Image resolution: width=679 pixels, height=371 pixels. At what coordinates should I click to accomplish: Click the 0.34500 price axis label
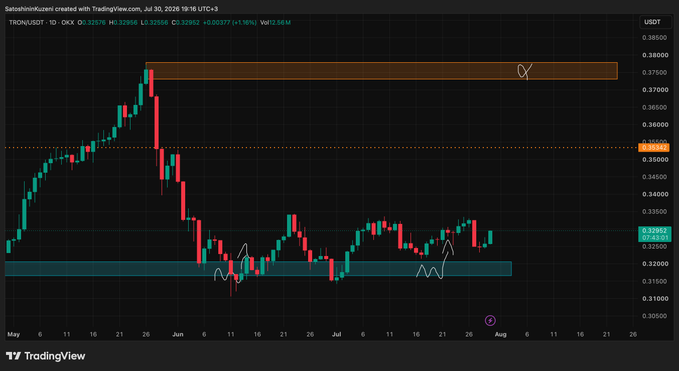click(654, 177)
